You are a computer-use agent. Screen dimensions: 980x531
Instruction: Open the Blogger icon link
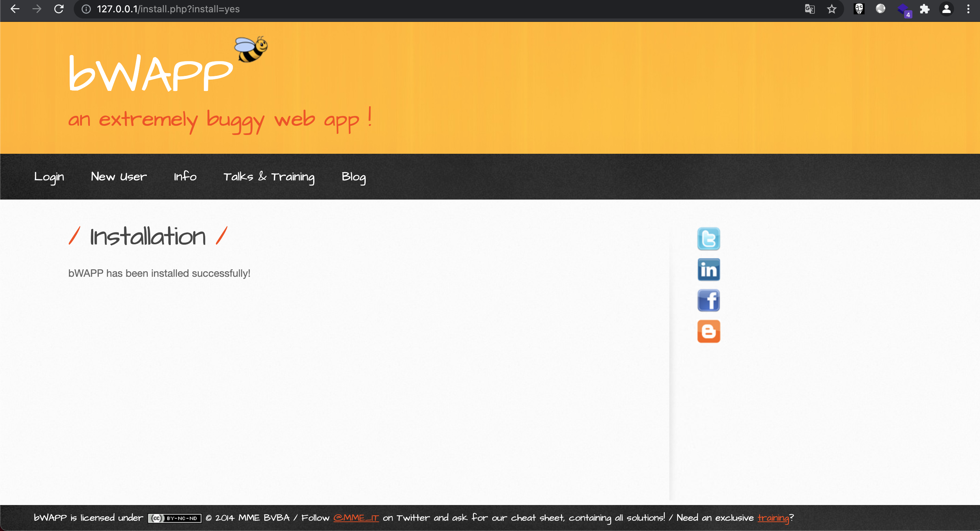tap(709, 331)
